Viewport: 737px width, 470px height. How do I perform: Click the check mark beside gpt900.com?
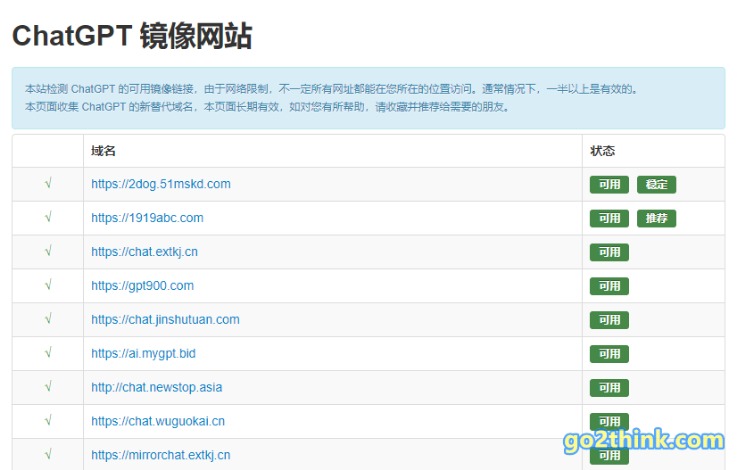tap(48, 285)
